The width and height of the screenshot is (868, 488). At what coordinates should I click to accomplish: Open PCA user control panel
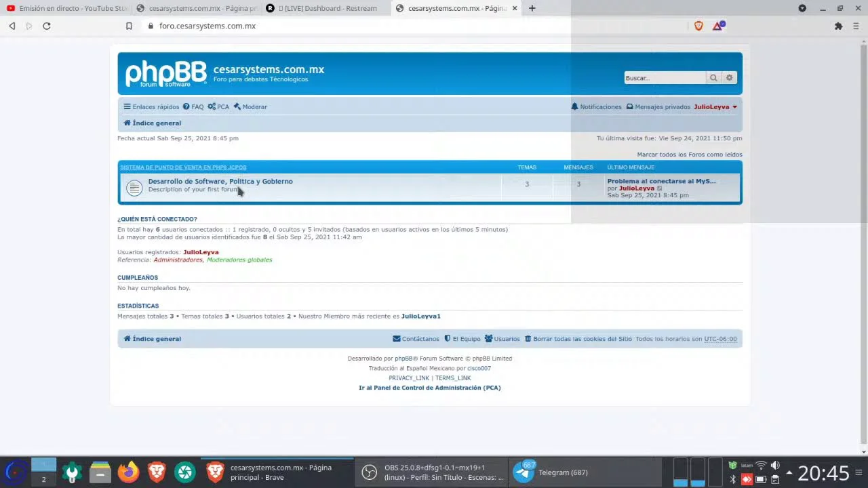(x=218, y=107)
